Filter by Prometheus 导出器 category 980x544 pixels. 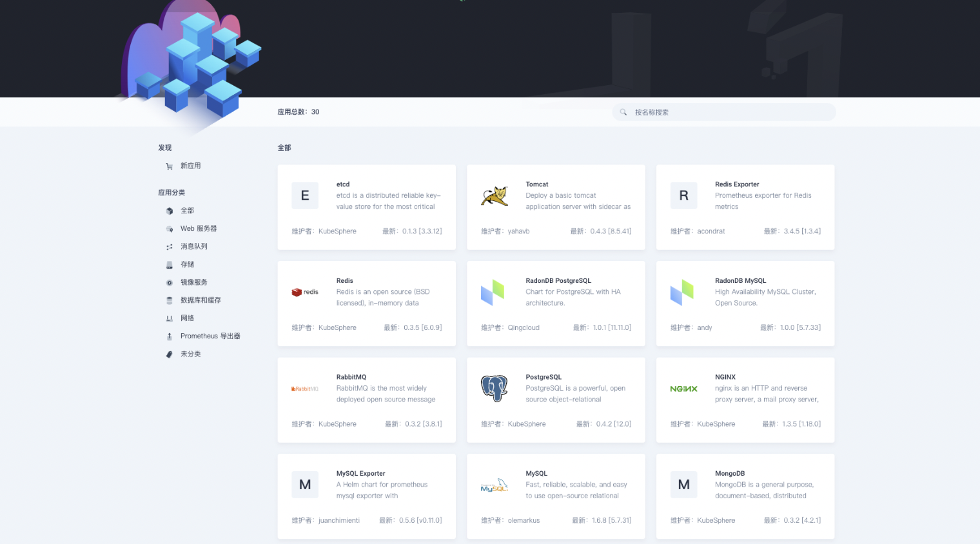(210, 336)
